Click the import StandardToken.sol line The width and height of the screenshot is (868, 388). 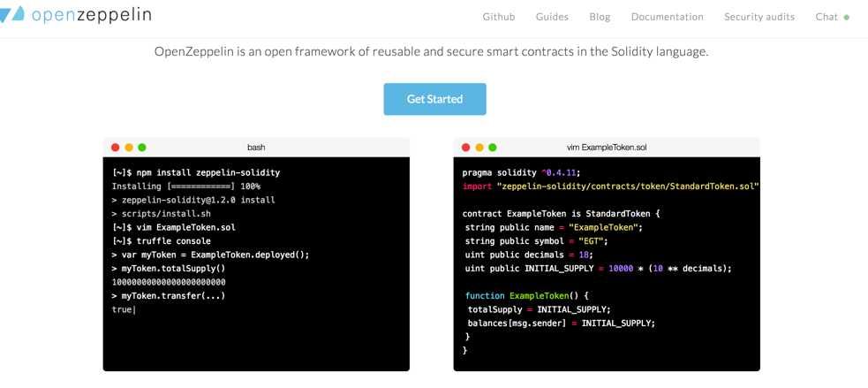tap(610, 186)
